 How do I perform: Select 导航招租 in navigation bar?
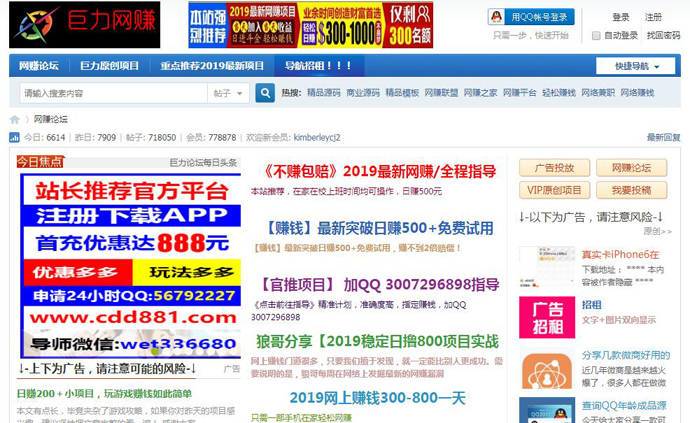coord(317,66)
